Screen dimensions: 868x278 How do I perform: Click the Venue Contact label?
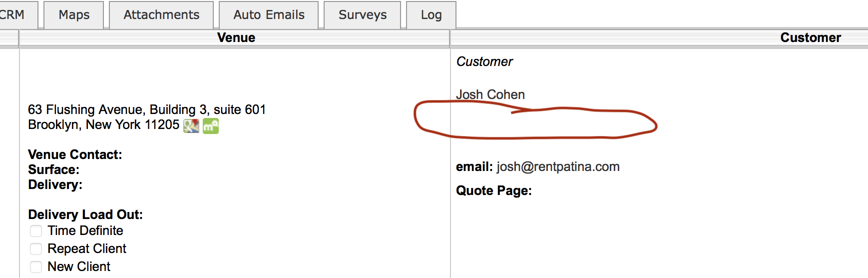(75, 154)
